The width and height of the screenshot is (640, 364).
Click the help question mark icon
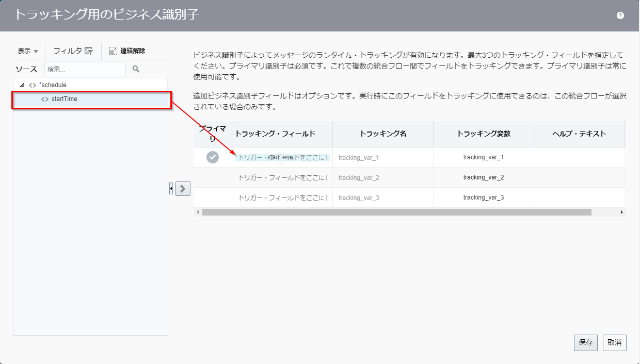pos(620,15)
